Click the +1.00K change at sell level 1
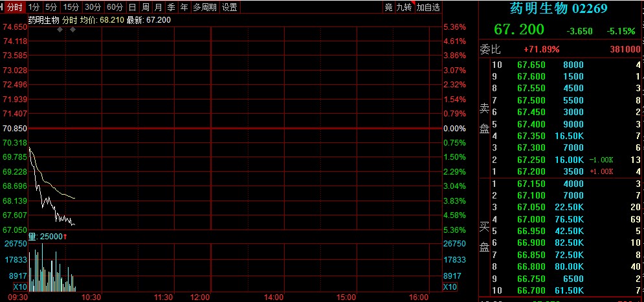The height and width of the screenshot is (302, 644). (601, 171)
